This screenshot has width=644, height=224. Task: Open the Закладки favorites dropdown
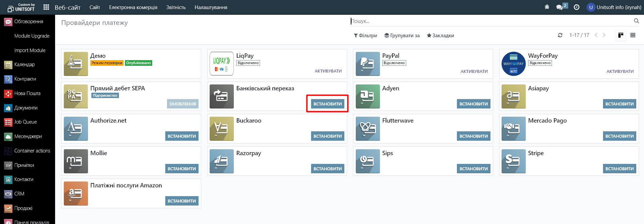pyautogui.click(x=440, y=36)
